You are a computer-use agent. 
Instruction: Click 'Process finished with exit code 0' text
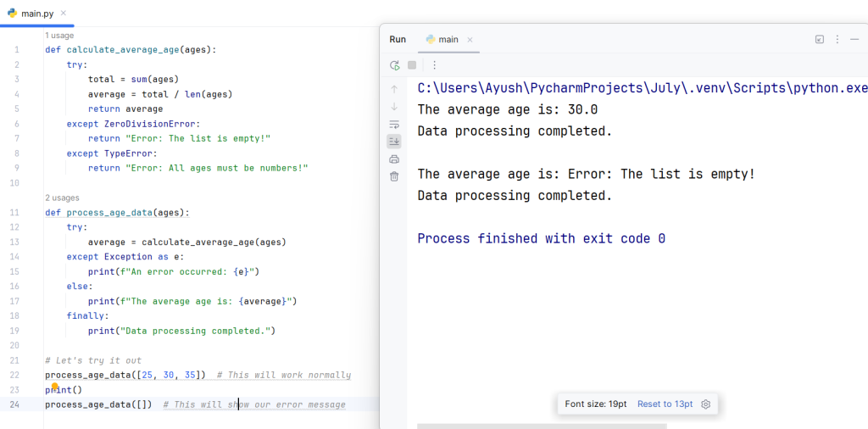pos(542,239)
